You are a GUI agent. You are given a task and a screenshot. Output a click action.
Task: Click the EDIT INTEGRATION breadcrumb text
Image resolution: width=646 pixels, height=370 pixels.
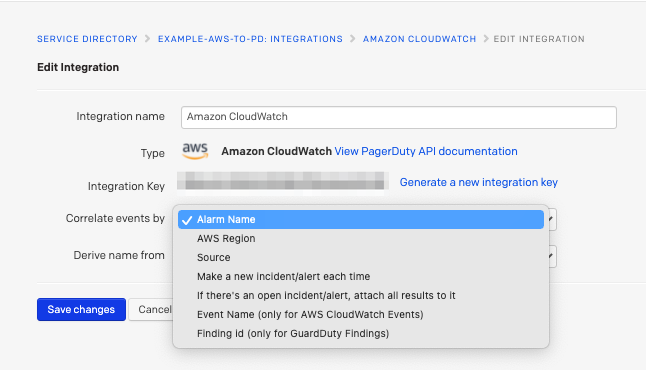point(539,39)
